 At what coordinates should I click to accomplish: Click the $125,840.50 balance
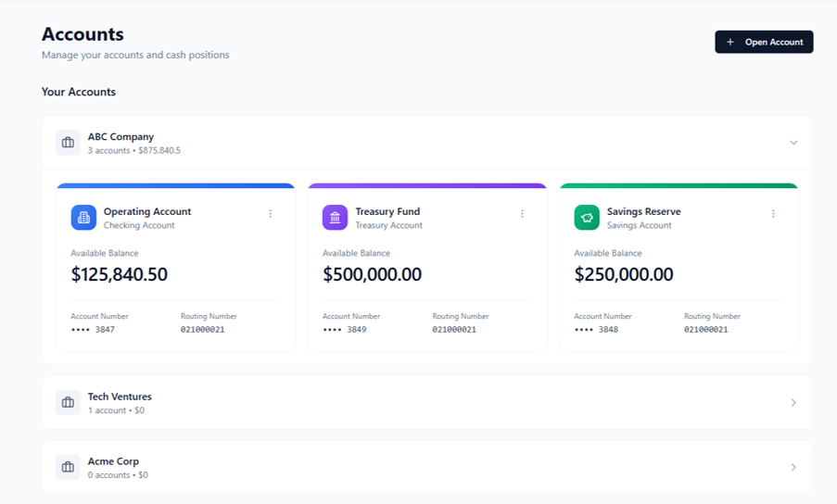click(x=120, y=274)
